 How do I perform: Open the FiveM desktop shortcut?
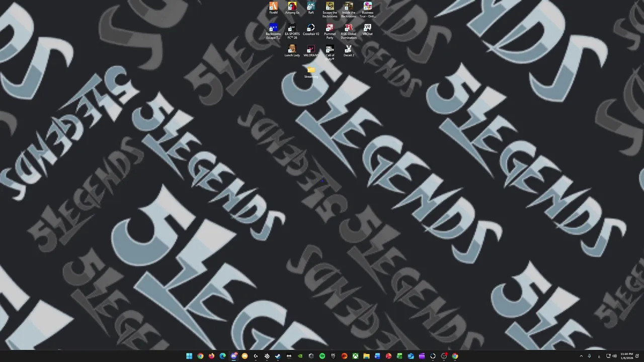click(273, 8)
